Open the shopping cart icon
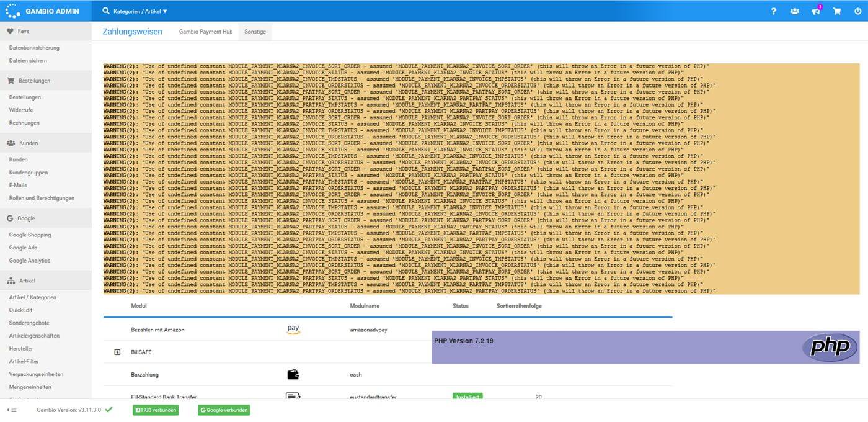 pyautogui.click(x=837, y=11)
